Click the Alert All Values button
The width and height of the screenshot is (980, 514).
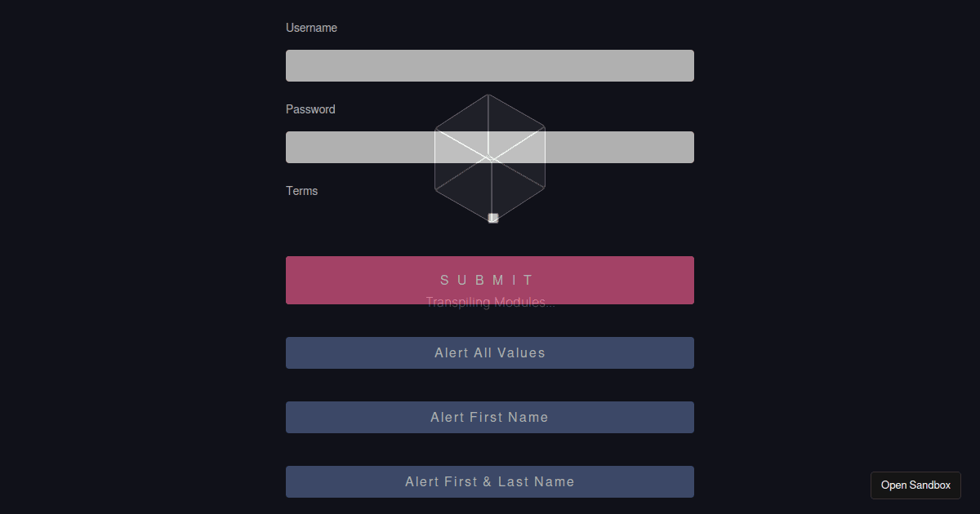490,352
